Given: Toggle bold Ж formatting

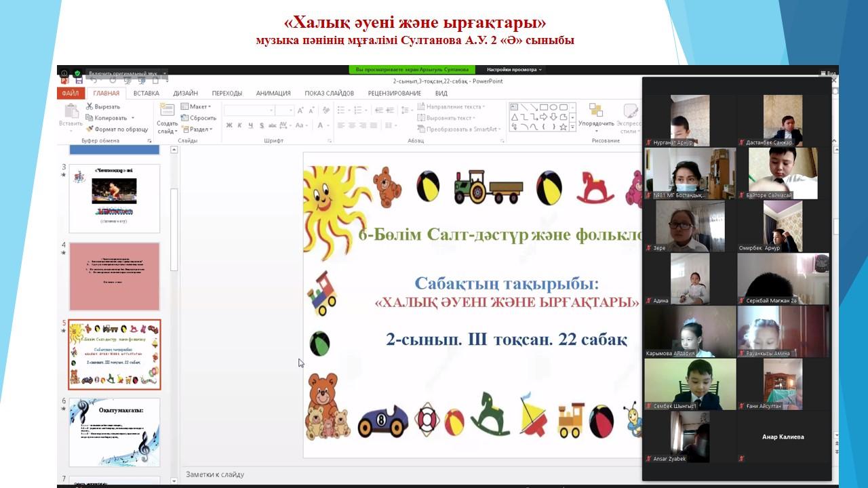Looking at the screenshot, I should [x=229, y=125].
